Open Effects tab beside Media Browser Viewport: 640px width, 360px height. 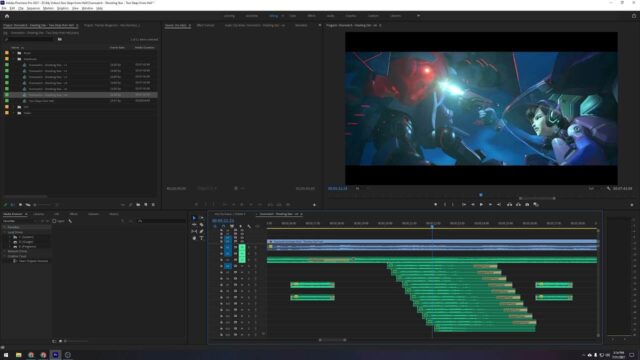click(x=73, y=214)
